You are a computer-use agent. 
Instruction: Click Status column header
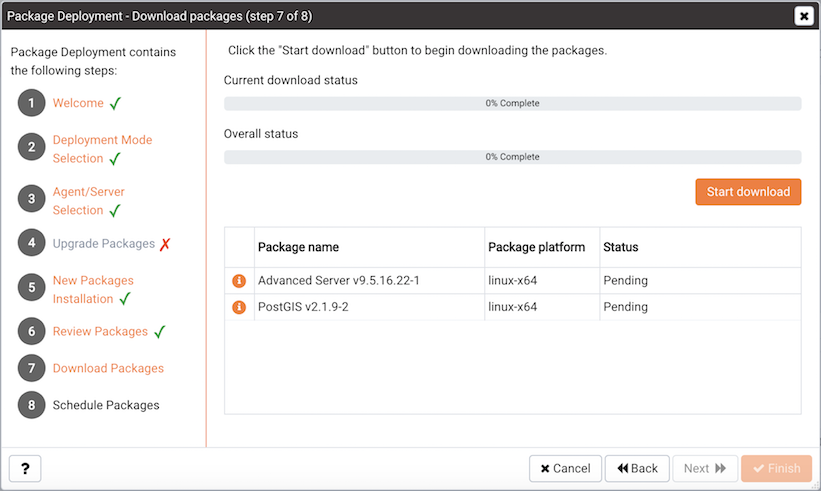point(701,247)
